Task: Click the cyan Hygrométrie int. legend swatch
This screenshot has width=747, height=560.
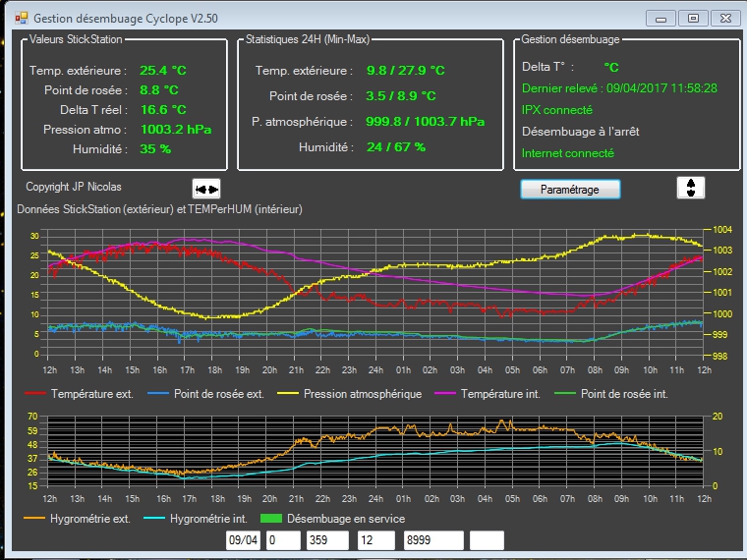Action: [x=154, y=518]
